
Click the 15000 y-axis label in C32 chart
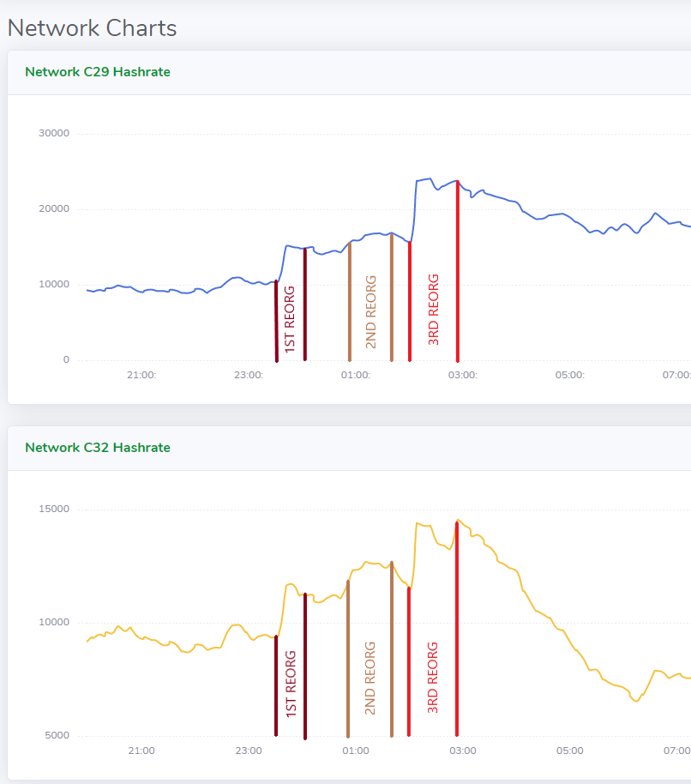[x=54, y=509]
